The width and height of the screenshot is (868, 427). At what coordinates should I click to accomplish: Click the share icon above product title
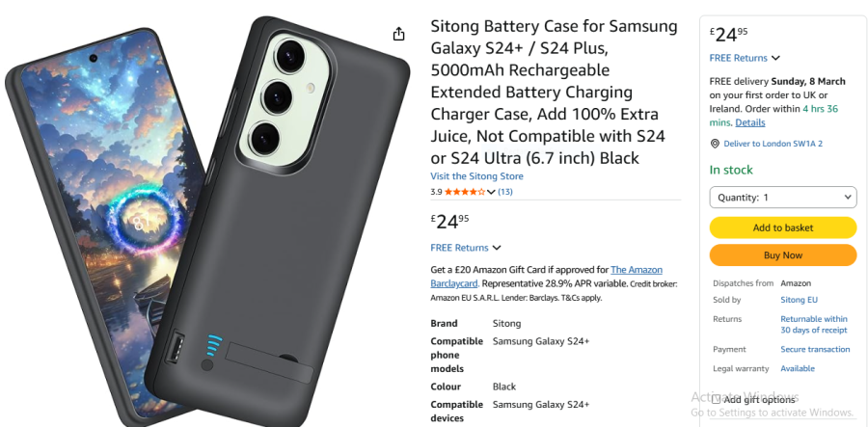click(x=398, y=35)
